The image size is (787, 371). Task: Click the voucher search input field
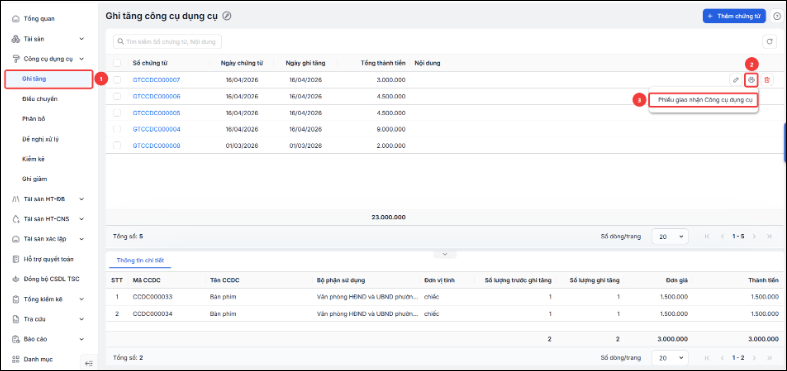[167, 42]
